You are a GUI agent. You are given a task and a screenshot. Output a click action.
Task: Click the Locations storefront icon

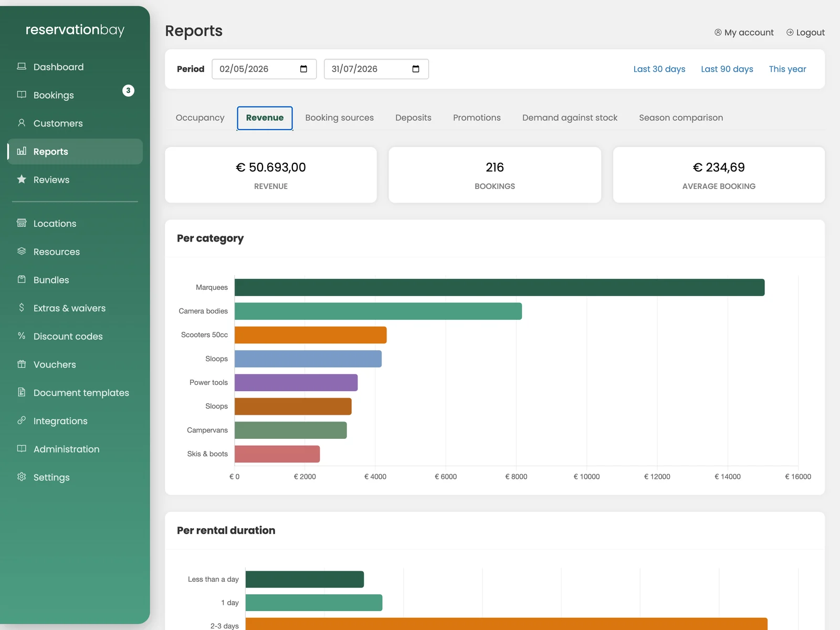[x=22, y=223]
